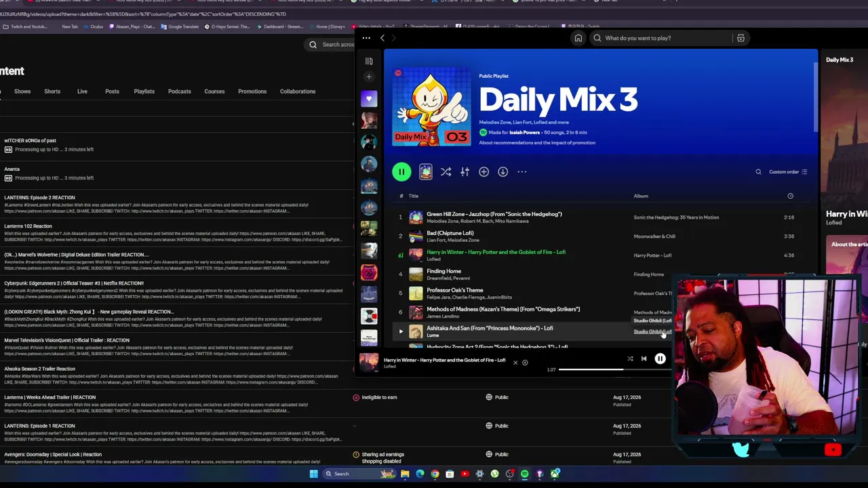Open Spotify Browse icon in search bar

tap(741, 38)
